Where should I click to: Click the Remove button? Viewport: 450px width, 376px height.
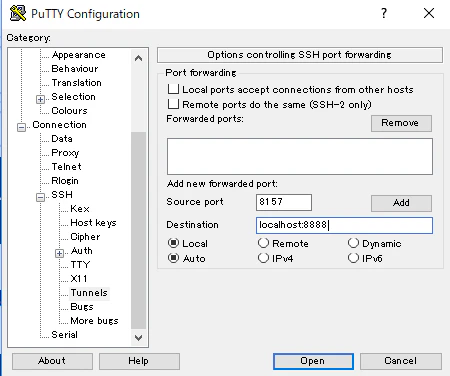[x=401, y=123]
